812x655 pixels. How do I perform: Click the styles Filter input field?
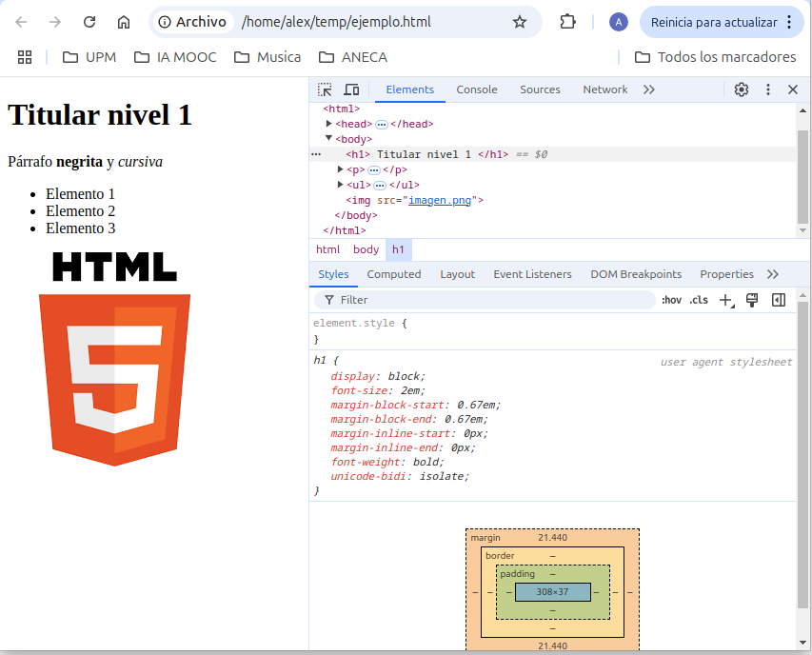click(485, 300)
